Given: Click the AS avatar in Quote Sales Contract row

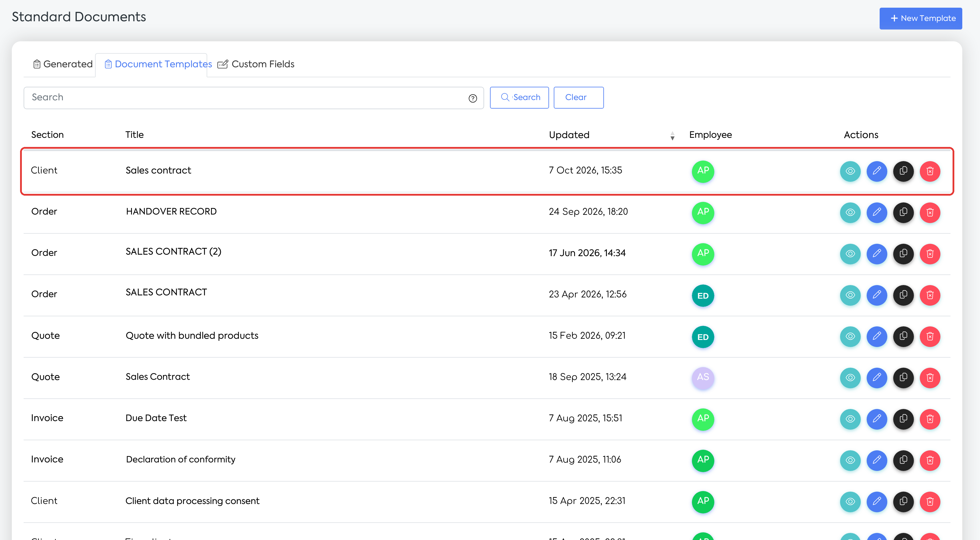Looking at the screenshot, I should tap(703, 378).
